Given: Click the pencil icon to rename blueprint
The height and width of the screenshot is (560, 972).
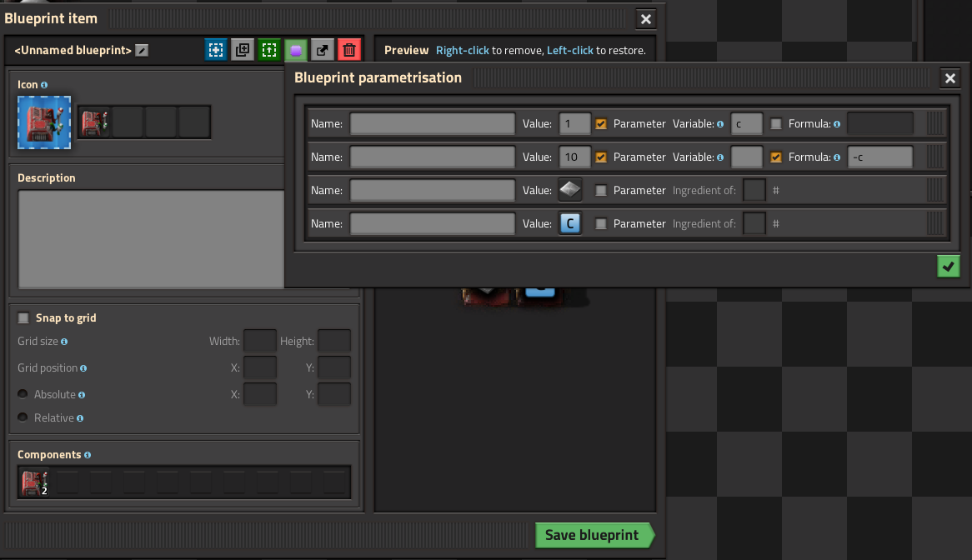Looking at the screenshot, I should pos(142,51).
